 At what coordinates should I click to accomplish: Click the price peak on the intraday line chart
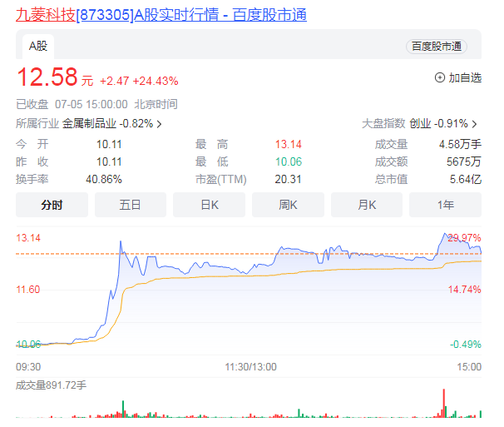pos(121,242)
